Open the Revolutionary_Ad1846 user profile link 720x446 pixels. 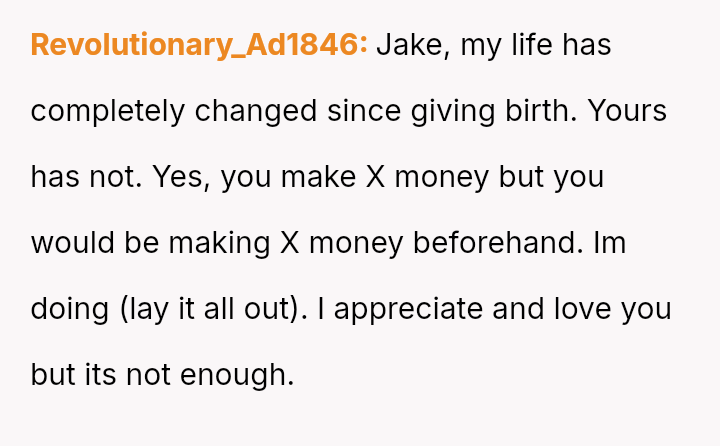click(x=199, y=45)
